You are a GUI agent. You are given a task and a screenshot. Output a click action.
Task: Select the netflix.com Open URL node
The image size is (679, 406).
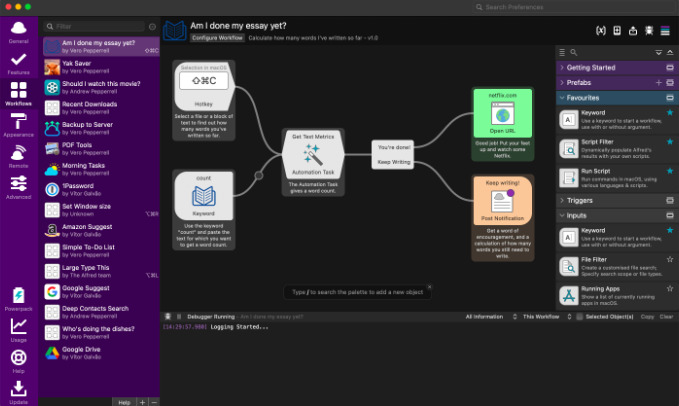click(x=502, y=113)
